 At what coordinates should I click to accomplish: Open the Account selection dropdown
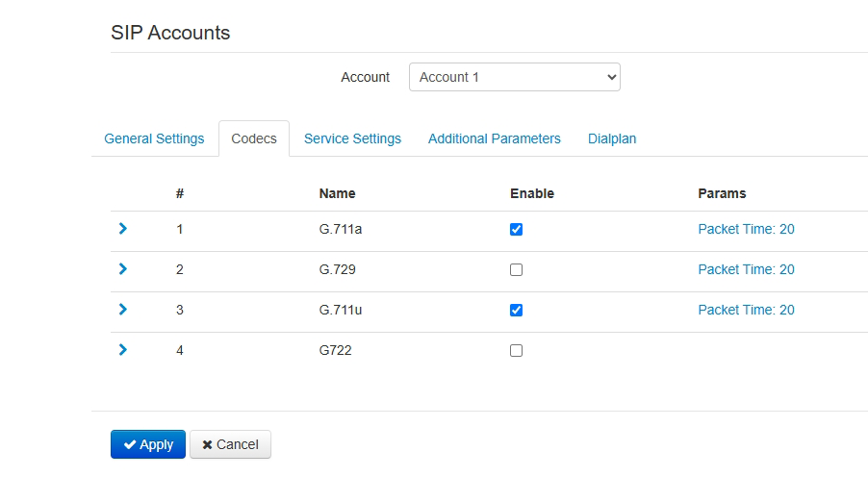pyautogui.click(x=514, y=77)
